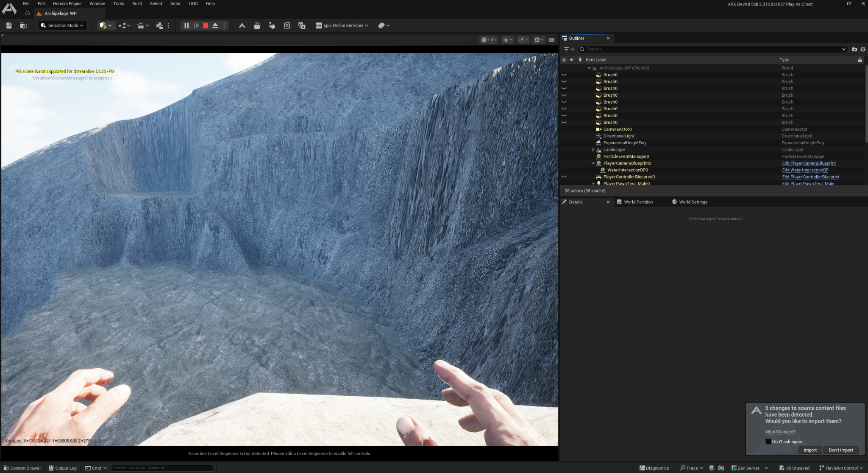The width and height of the screenshot is (868, 473).
Task: Open Epic Online Services dropdown
Action: (342, 25)
